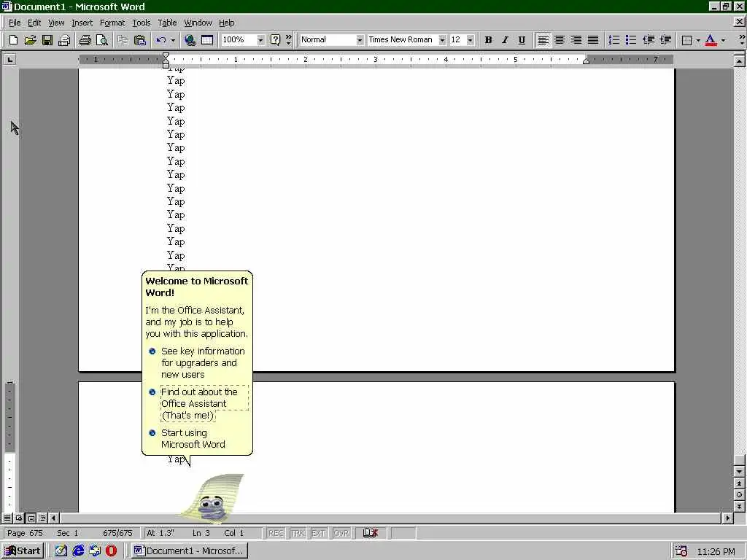Click the Insert Table icon

pos(207,40)
